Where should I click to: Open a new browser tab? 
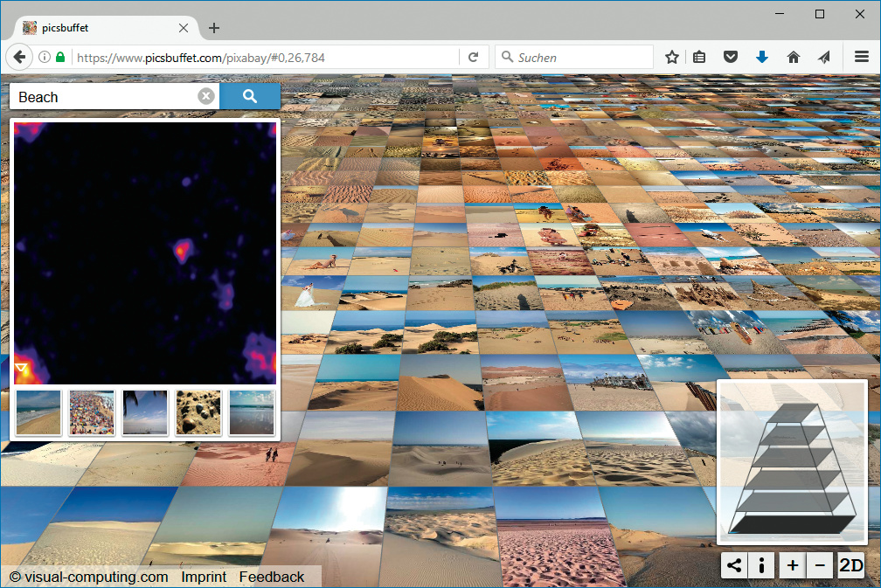point(214,28)
